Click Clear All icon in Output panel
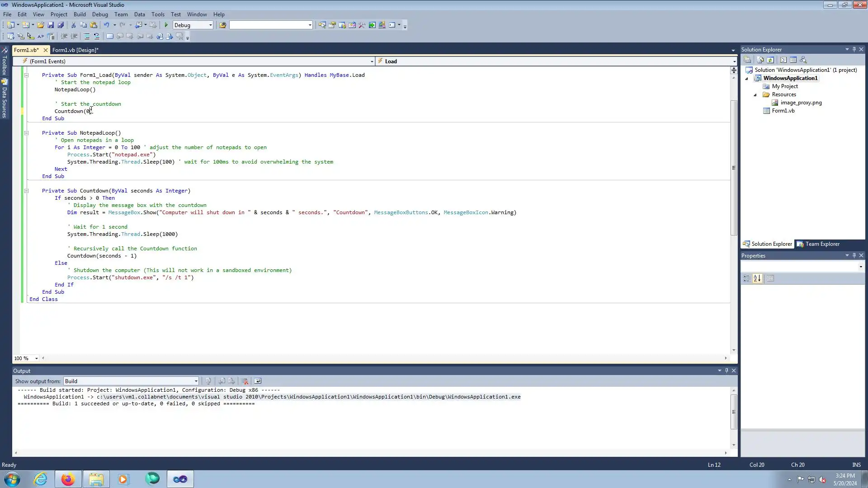 (245, 381)
